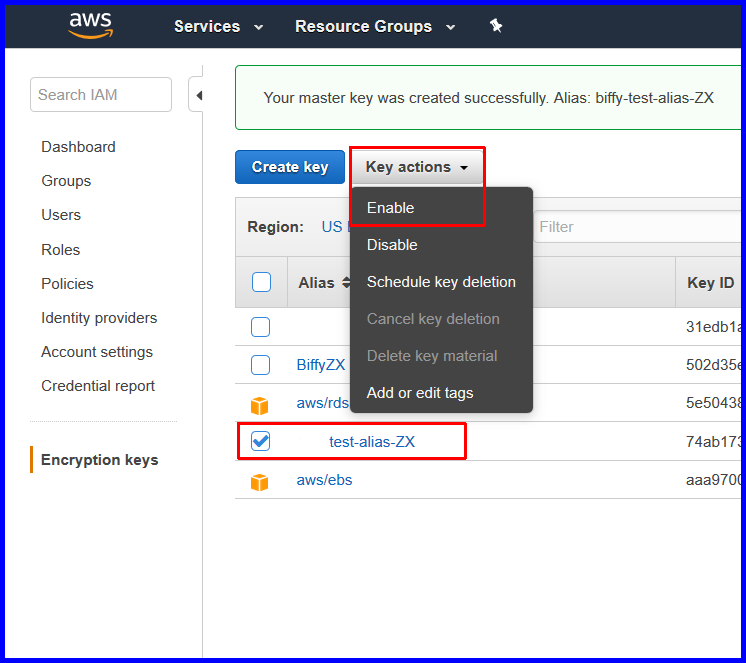Click the Create key button
This screenshot has width=746, height=663.
290,167
